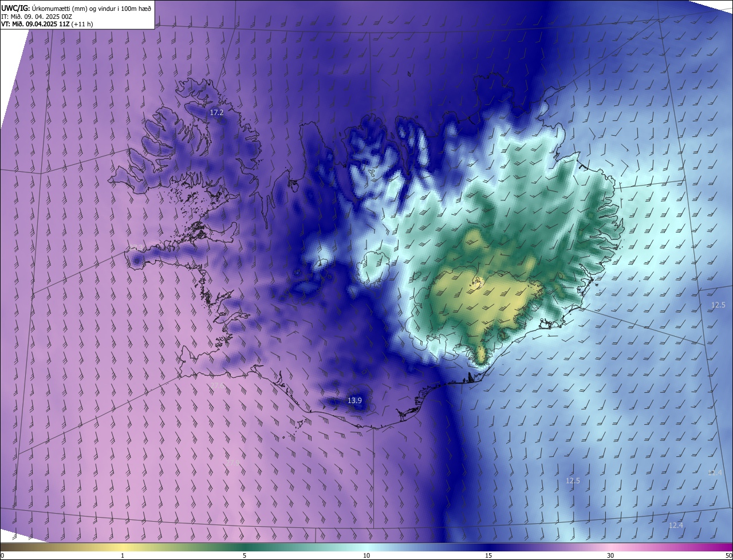
Task: Click the colour bar tick label 1
Action: [123, 555]
